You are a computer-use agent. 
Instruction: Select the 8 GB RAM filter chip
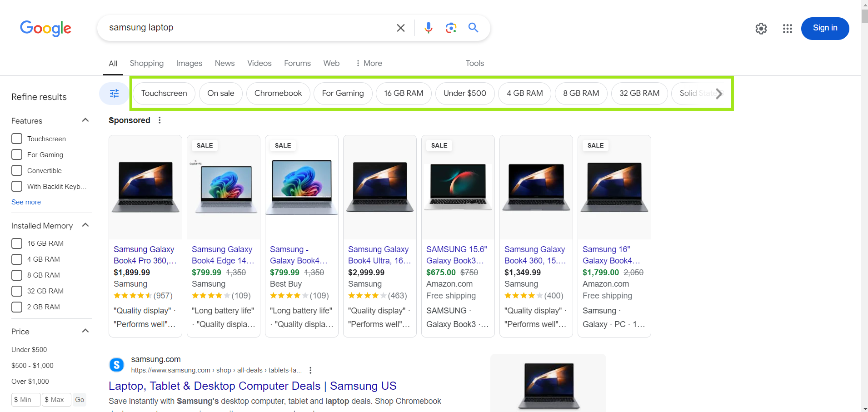point(581,93)
